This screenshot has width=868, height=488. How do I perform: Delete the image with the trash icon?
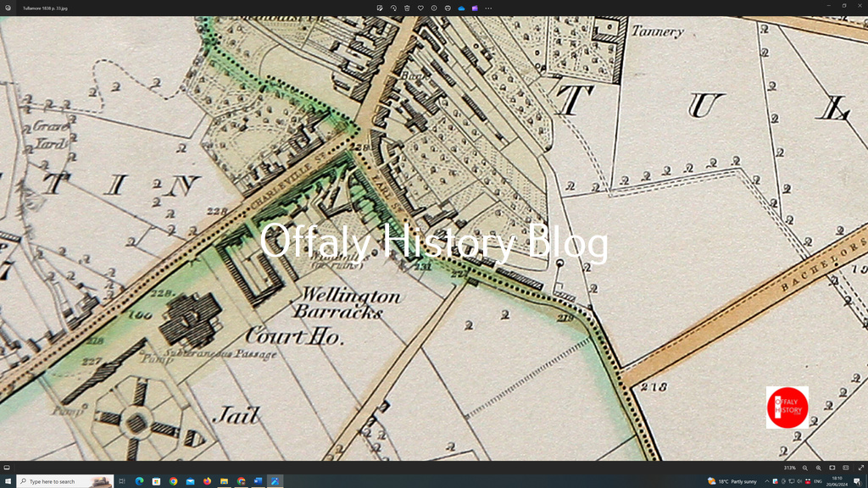pyautogui.click(x=407, y=8)
